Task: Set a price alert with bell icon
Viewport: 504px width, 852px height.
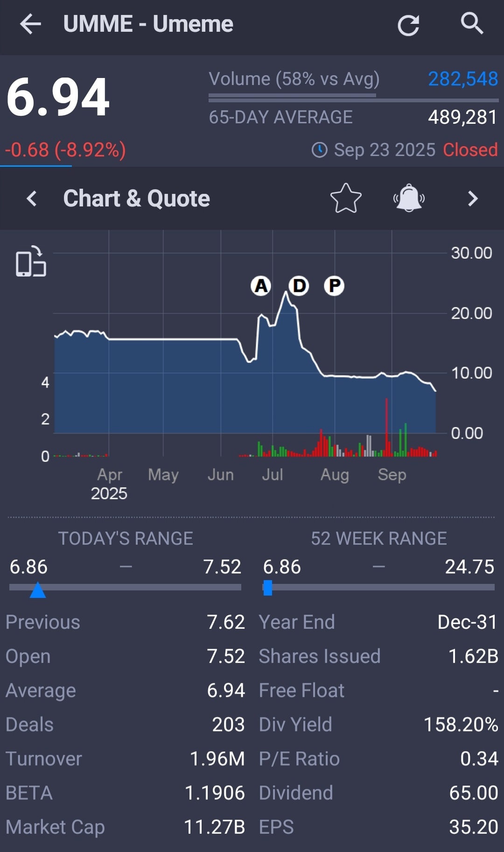Action: 409,198
